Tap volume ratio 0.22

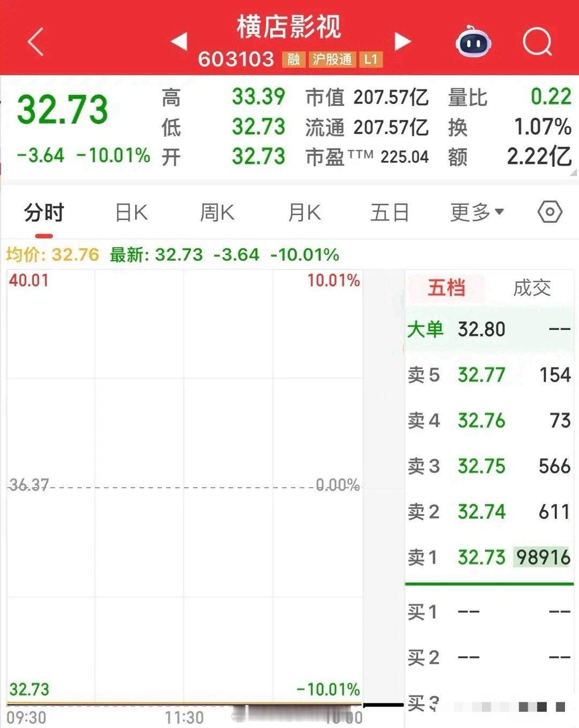pyautogui.click(x=551, y=97)
